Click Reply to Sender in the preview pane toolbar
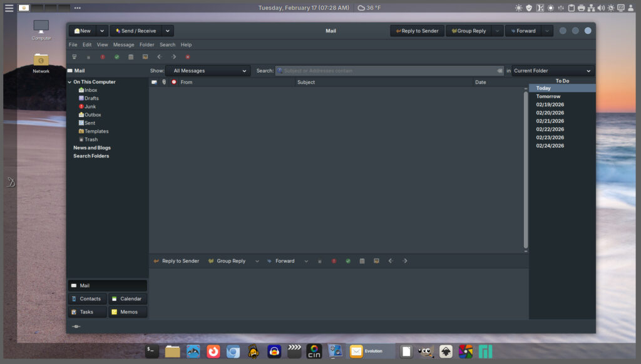Viewport: 641px width, 364px height. 176,261
